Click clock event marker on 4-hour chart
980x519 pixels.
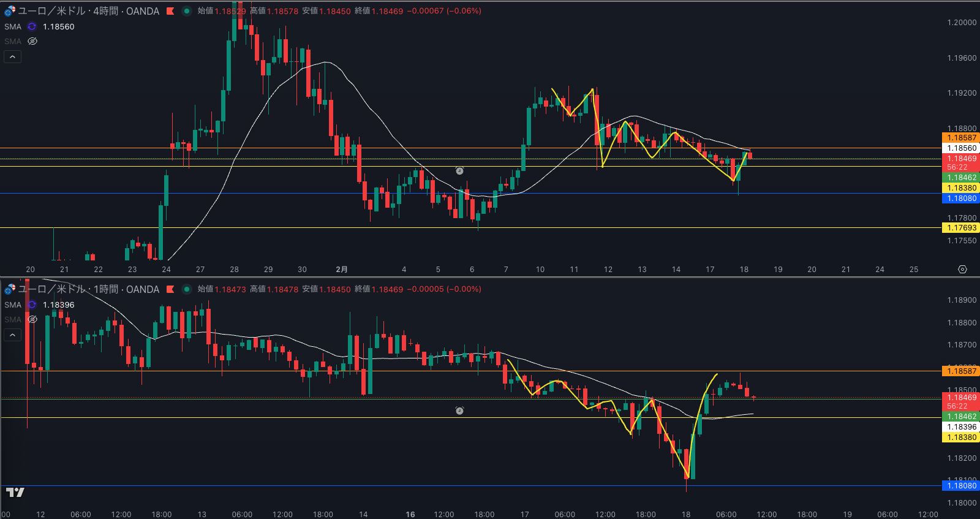coord(459,170)
